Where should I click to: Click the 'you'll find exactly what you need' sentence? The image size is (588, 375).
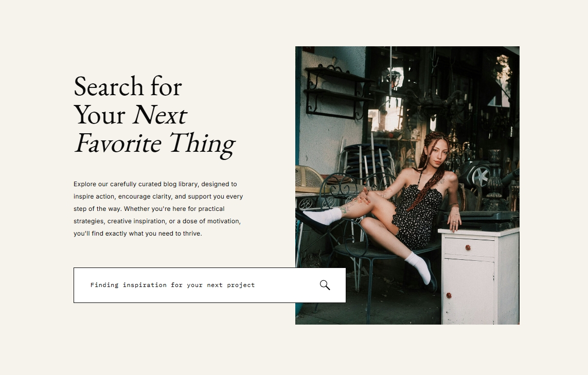pos(138,234)
